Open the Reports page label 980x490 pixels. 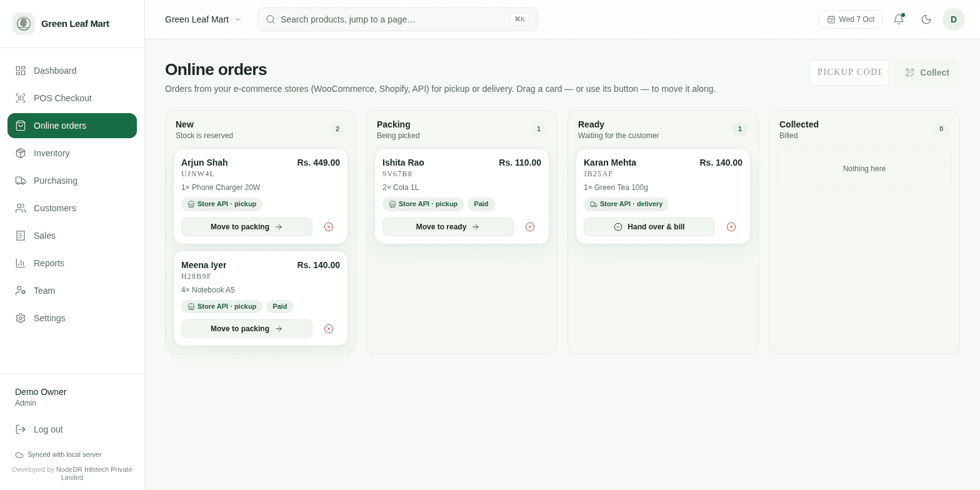tap(49, 263)
